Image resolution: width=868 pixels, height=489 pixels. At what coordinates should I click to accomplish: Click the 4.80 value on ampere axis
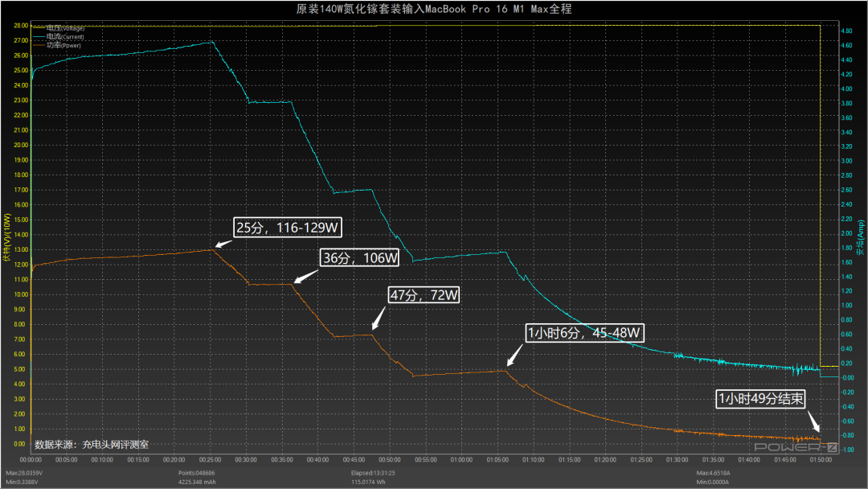pos(846,31)
